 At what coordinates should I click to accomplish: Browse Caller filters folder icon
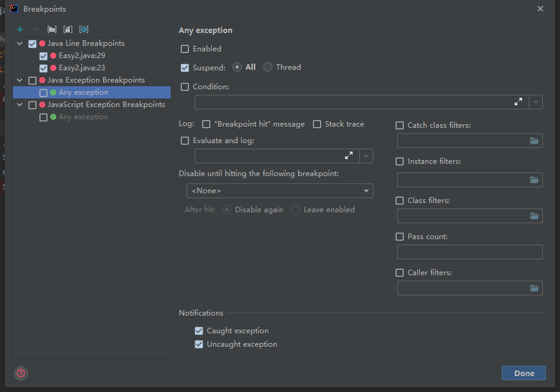[534, 288]
